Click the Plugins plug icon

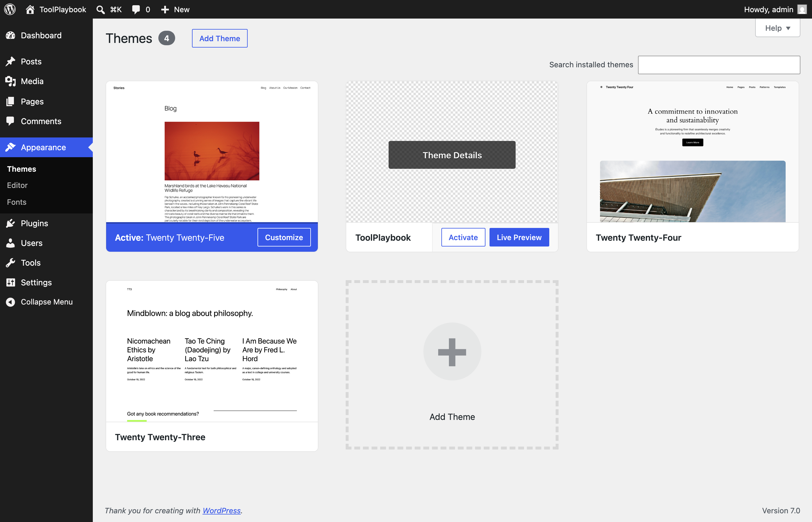click(10, 223)
